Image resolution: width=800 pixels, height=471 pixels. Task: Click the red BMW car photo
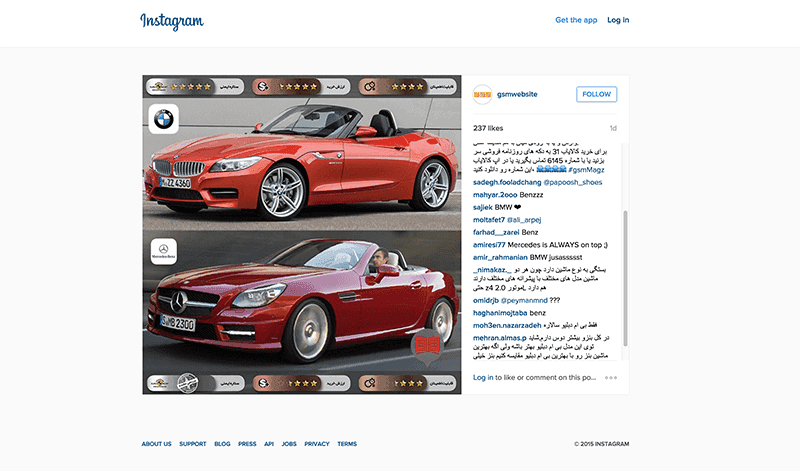click(300, 160)
